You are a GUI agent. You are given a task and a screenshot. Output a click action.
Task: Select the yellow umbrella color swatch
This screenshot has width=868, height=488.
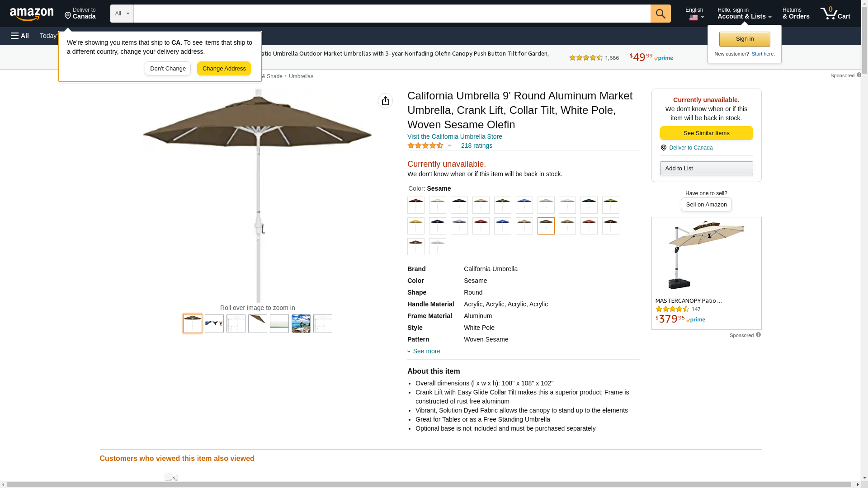pos(415,226)
